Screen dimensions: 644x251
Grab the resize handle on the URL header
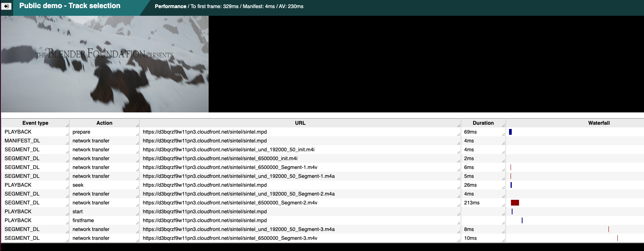click(459, 125)
